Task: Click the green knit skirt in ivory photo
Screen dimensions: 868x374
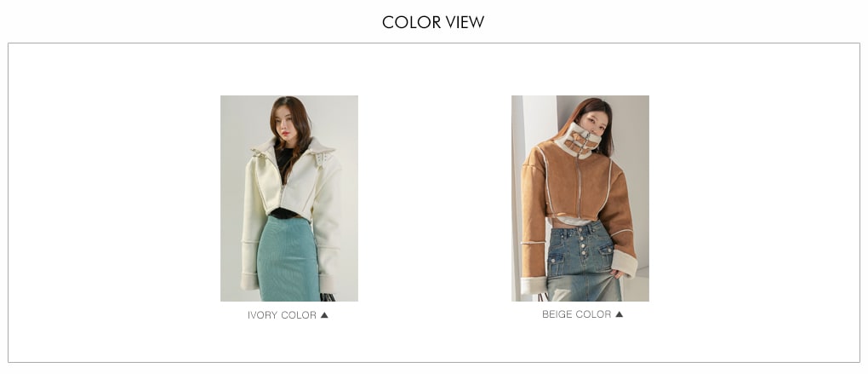Action: point(289,259)
